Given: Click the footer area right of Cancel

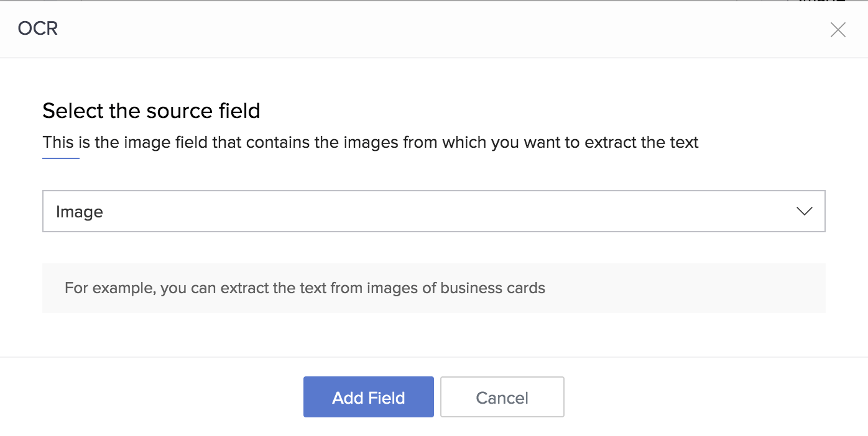Looking at the screenshot, I should pos(715,397).
